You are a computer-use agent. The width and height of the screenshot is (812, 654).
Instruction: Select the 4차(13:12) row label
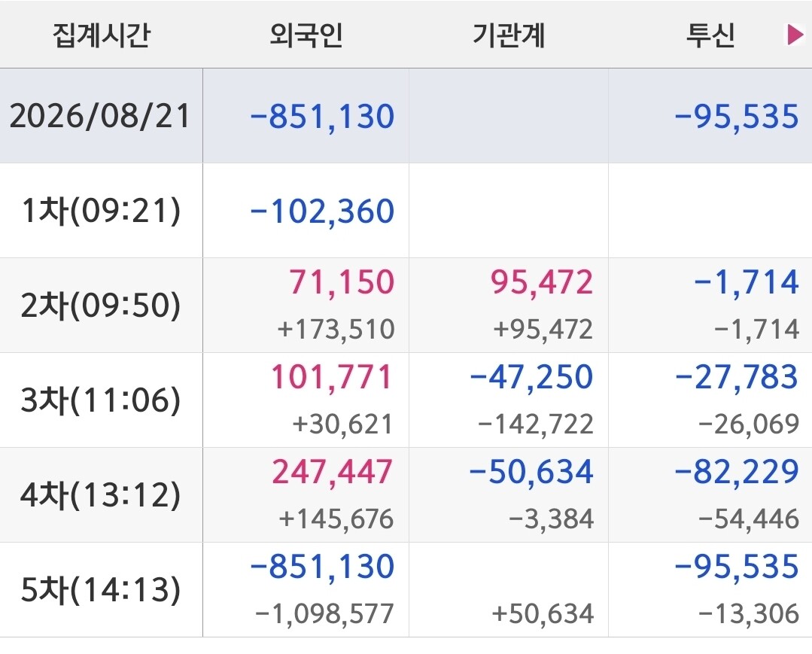(x=101, y=495)
